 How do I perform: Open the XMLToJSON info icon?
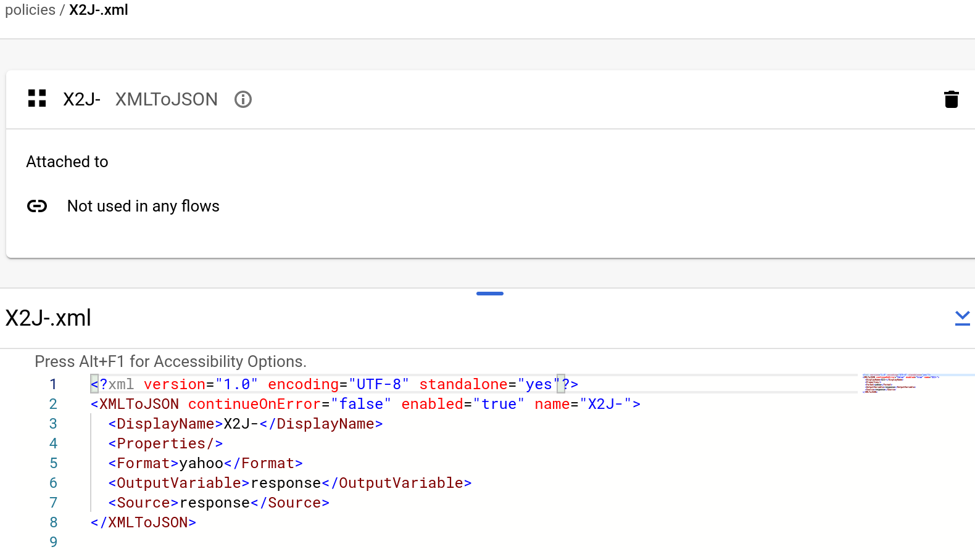click(243, 99)
